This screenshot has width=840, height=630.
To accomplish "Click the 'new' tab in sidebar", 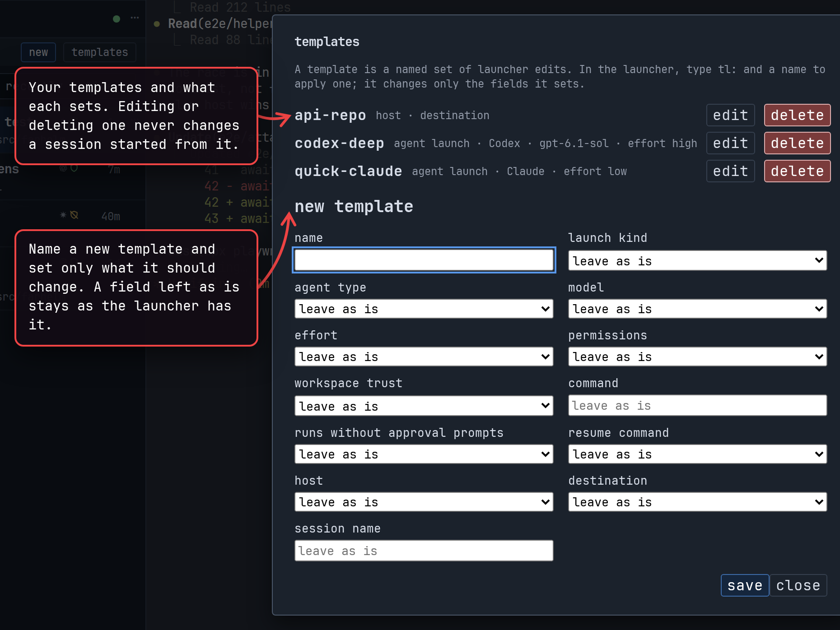I will click(38, 52).
